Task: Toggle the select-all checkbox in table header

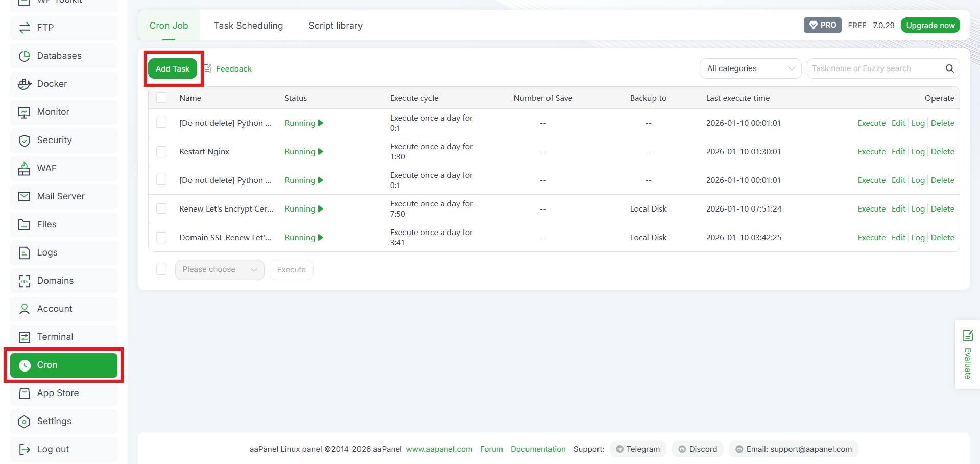Action: click(161, 98)
